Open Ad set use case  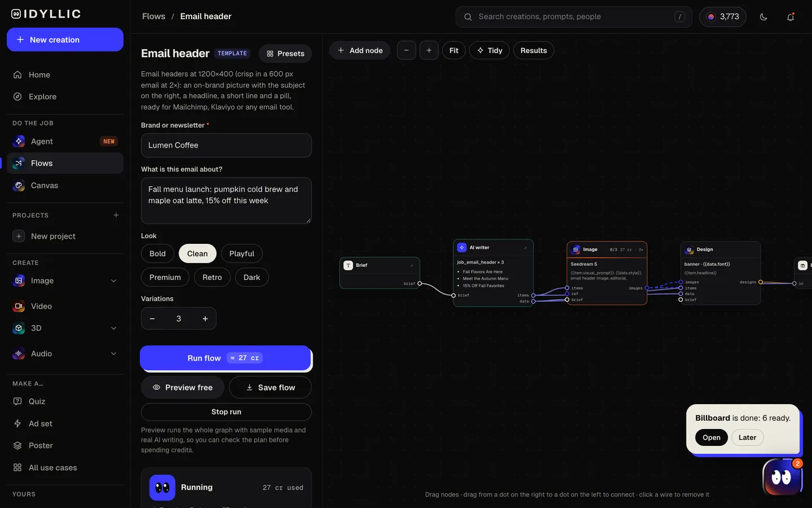[x=65, y=423]
